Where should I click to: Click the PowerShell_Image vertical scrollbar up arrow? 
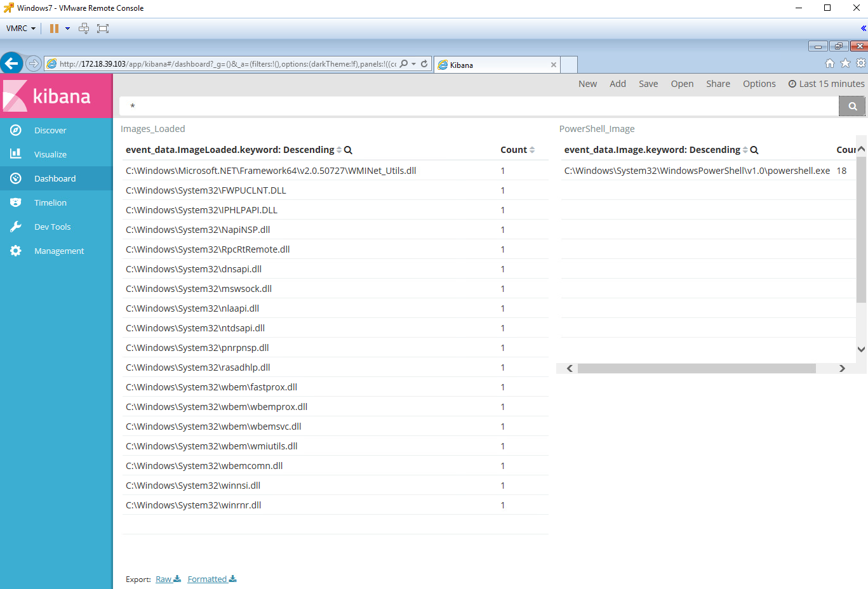861,149
